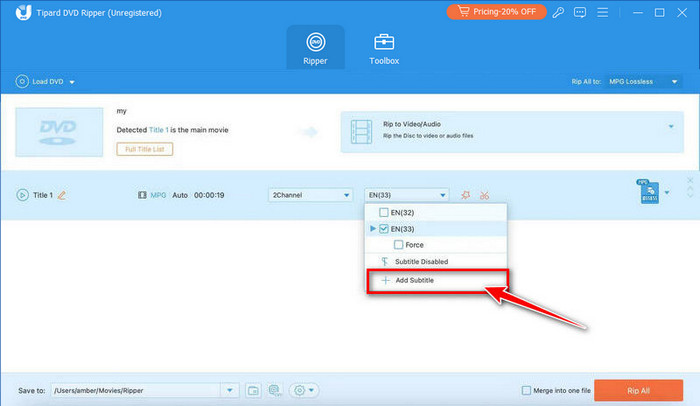
Task: Open the settings gear dropdown
Action: tap(304, 390)
